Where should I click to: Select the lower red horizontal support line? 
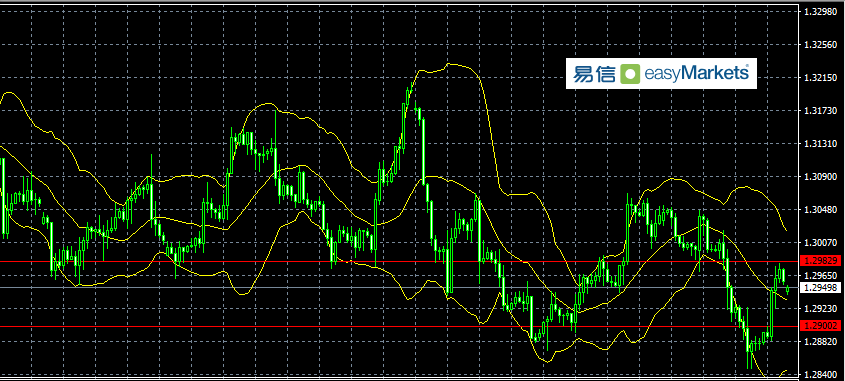point(399,327)
